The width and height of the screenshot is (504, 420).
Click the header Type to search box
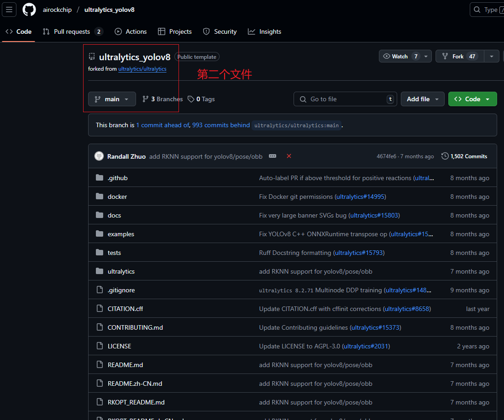tap(487, 10)
